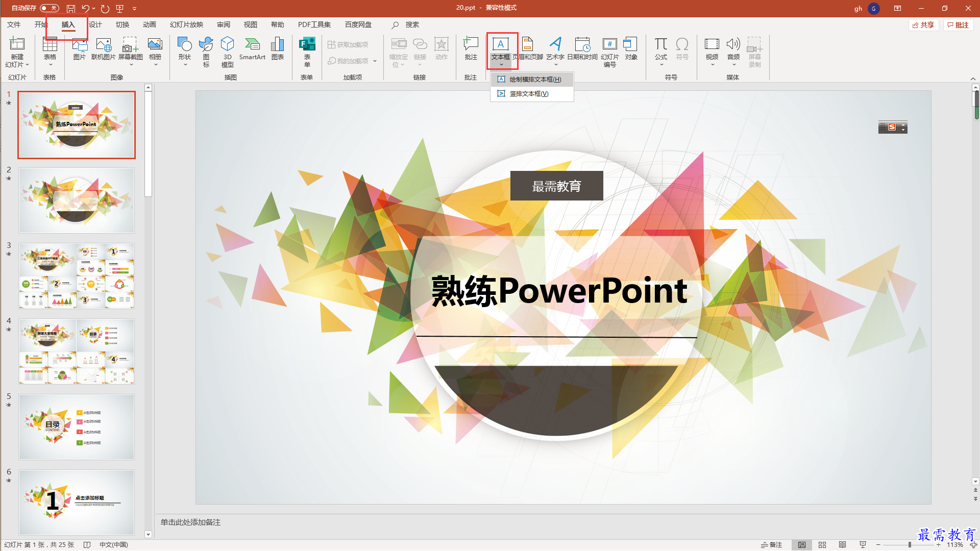Click the slide title 熟练PowerPoint
The image size is (980, 551).
click(559, 291)
